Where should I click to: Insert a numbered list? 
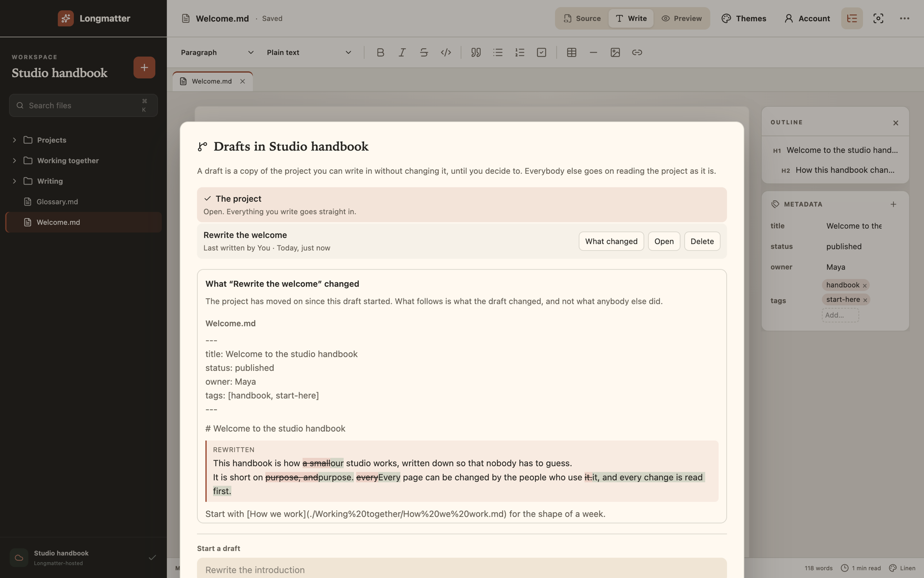(520, 52)
